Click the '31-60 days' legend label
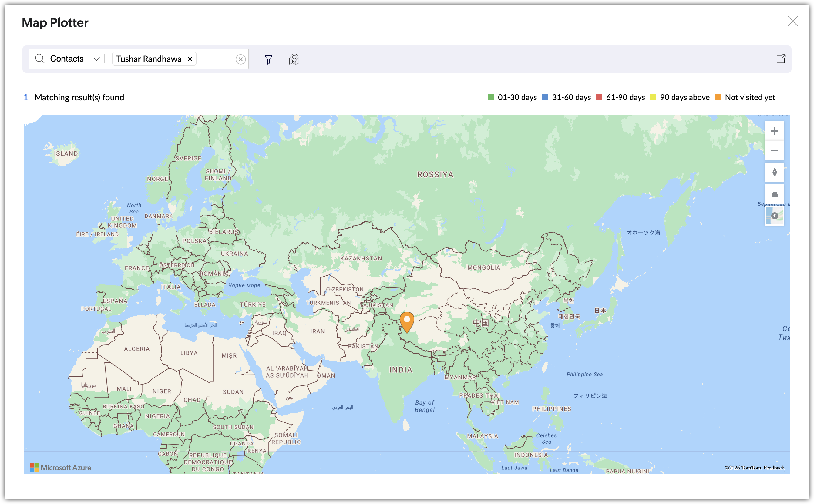The width and height of the screenshot is (814, 504). pos(571,97)
